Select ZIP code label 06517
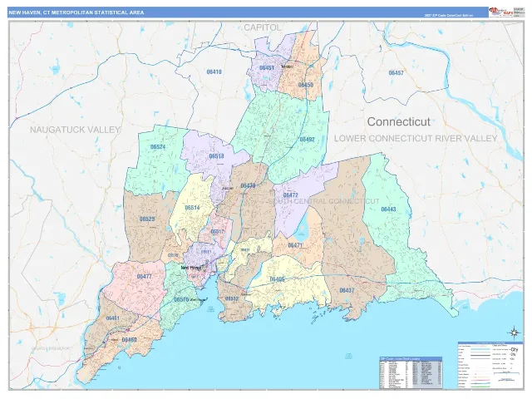Viewport: 532px width, 399px height. click(x=217, y=232)
